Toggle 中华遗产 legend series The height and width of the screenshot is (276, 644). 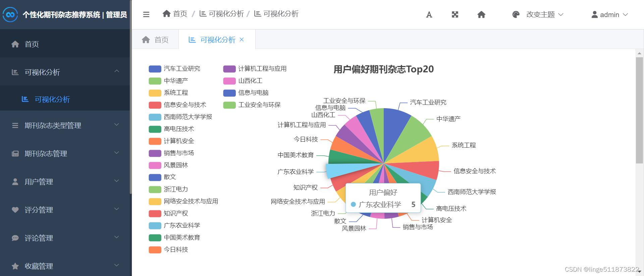168,81
